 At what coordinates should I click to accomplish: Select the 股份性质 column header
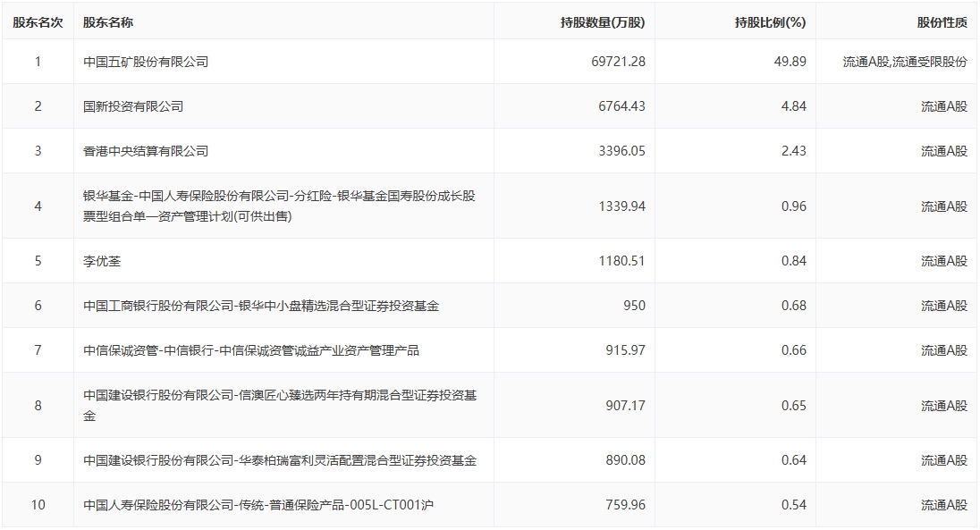tap(942, 22)
